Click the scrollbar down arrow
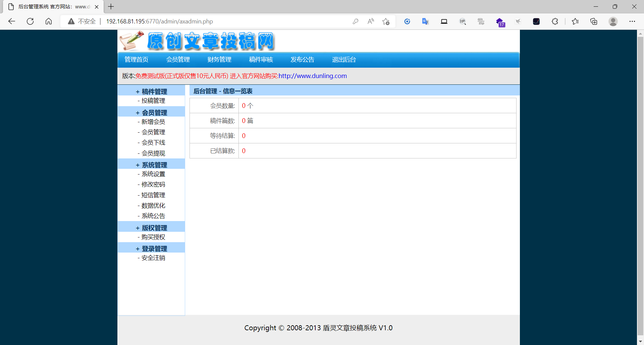This screenshot has height=345, width=644. coord(640,342)
